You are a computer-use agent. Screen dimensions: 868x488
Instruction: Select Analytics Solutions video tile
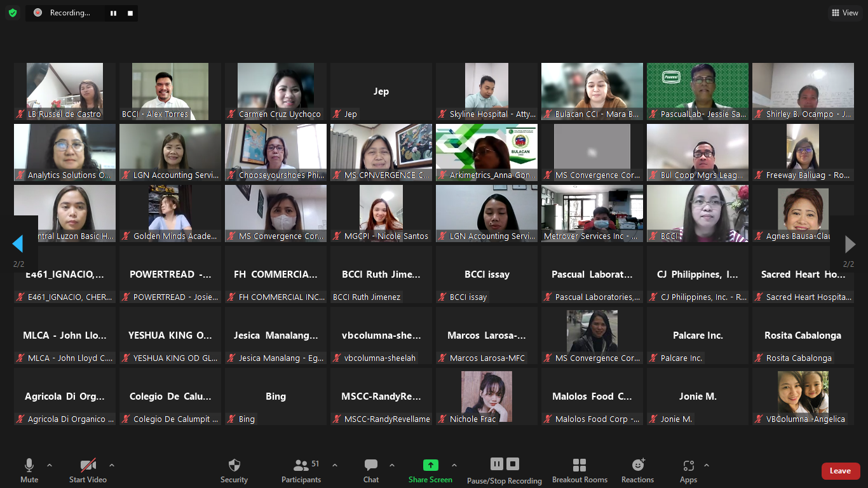65,152
